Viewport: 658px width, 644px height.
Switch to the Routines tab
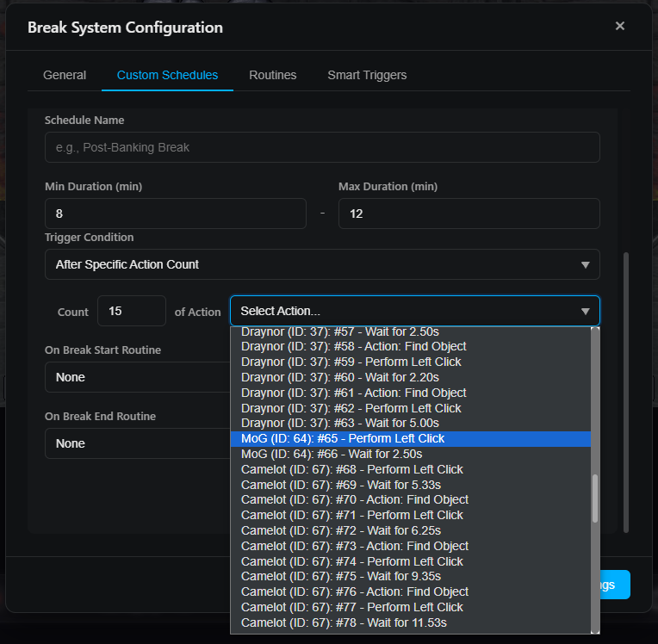pos(273,75)
